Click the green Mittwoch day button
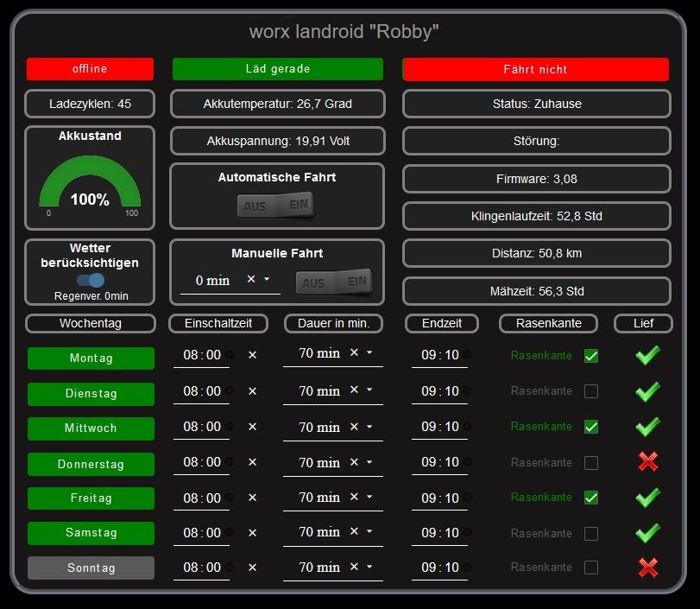This screenshot has width=700, height=609. click(x=91, y=428)
